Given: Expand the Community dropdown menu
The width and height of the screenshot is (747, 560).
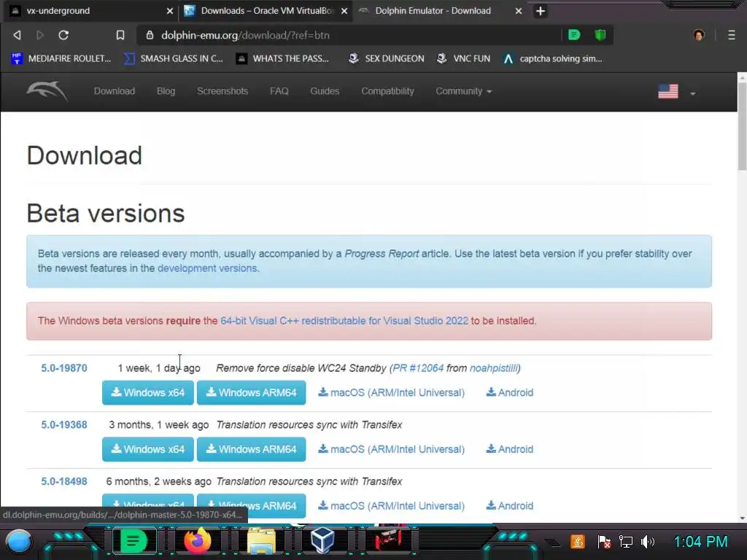Looking at the screenshot, I should point(463,91).
